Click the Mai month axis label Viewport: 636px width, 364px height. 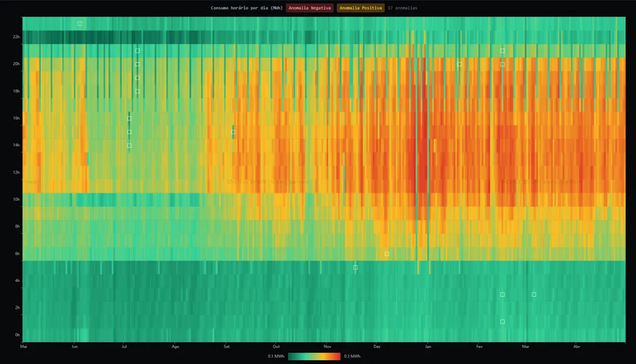coord(23,347)
